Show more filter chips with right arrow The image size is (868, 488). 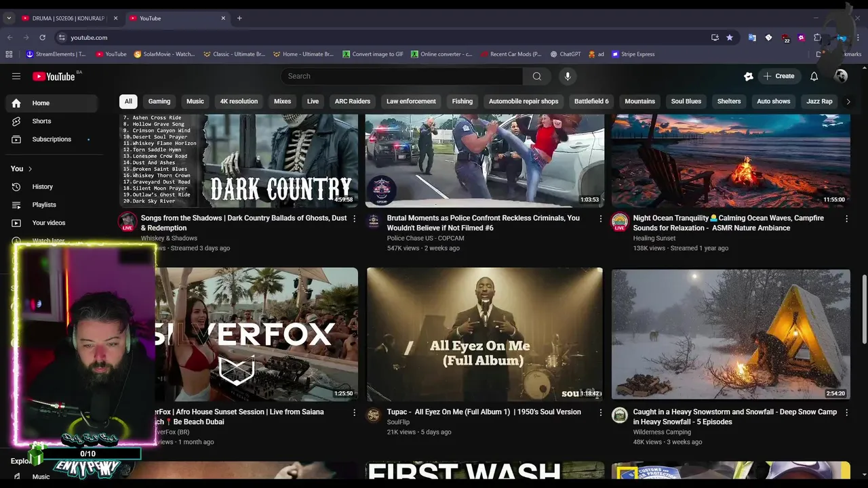[x=848, y=102]
